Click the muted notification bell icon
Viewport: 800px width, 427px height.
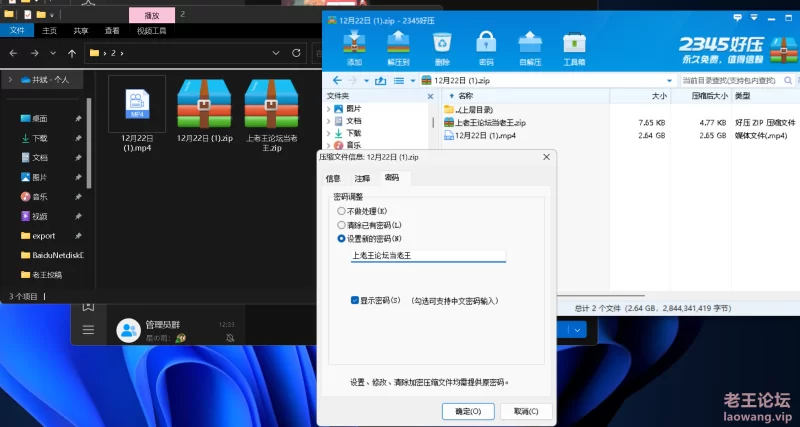click(x=230, y=337)
